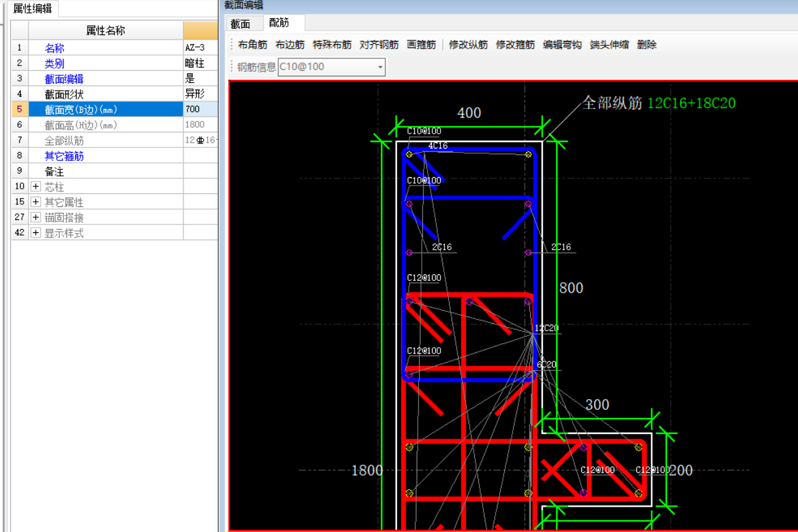Activate the 画箍筋 tool
The image size is (798, 532).
pos(421,45)
